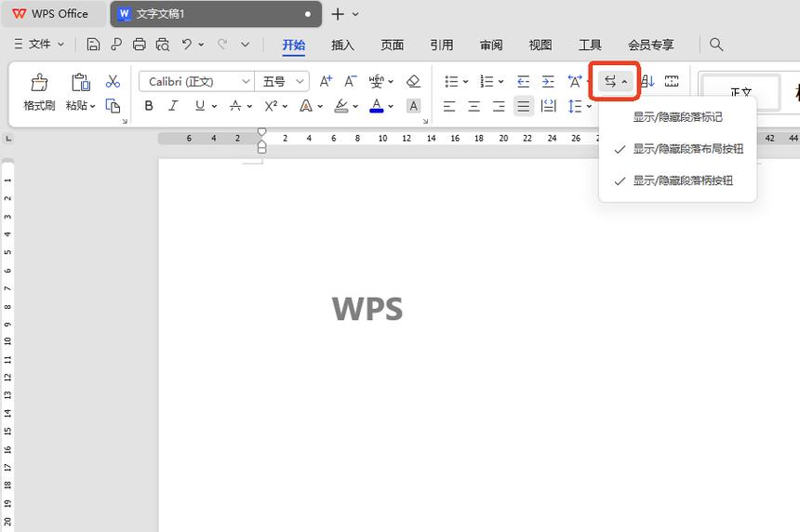This screenshot has width=800, height=532.
Task: Open the search magnifier icon
Action: [x=716, y=45]
